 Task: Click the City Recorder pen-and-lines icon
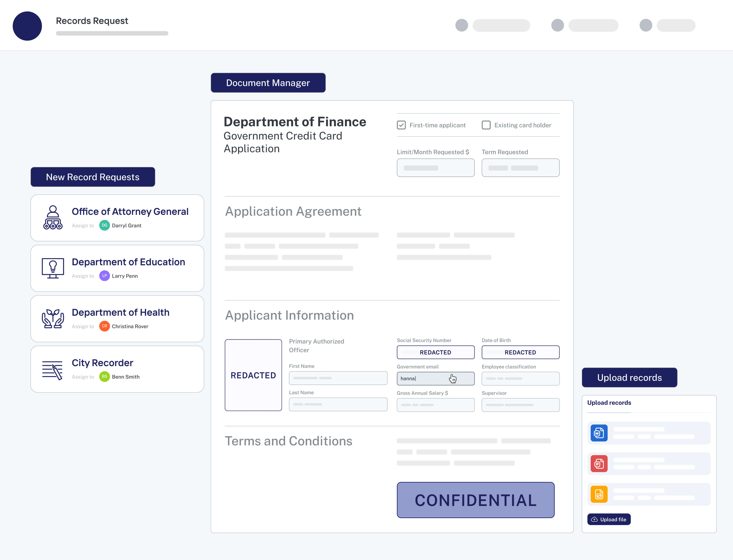(x=53, y=370)
